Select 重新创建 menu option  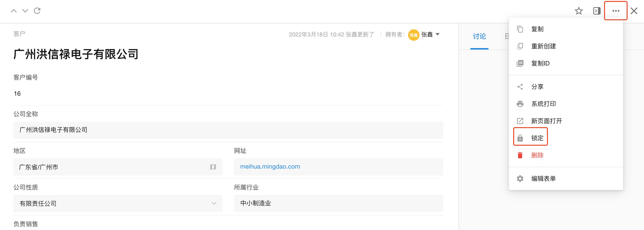tap(543, 46)
